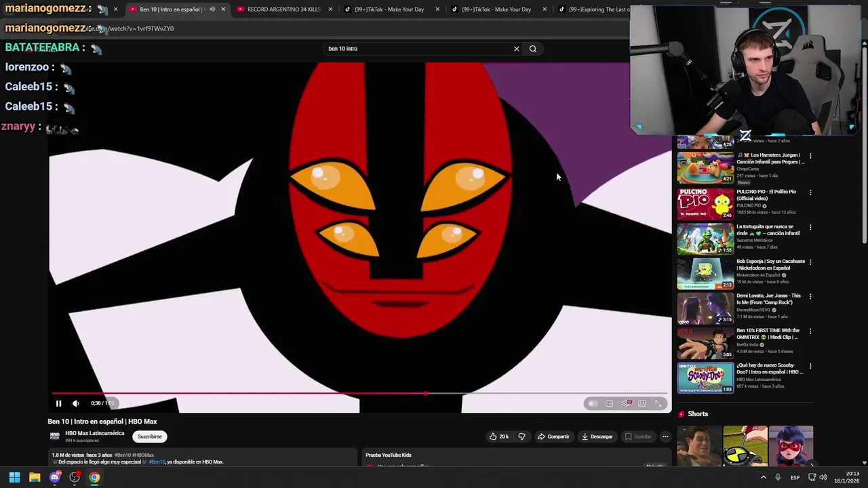Click the Guardar save button
Image resolution: width=868 pixels, height=488 pixels.
(x=638, y=436)
